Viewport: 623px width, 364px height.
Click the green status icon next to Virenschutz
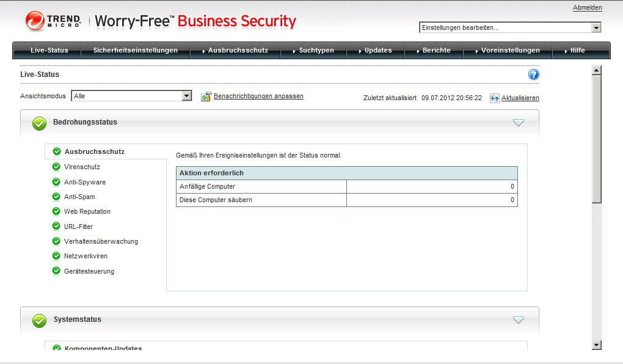tap(57, 167)
